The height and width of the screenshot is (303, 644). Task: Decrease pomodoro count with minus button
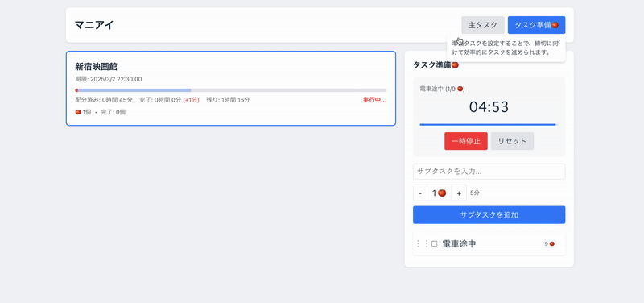[x=419, y=193]
